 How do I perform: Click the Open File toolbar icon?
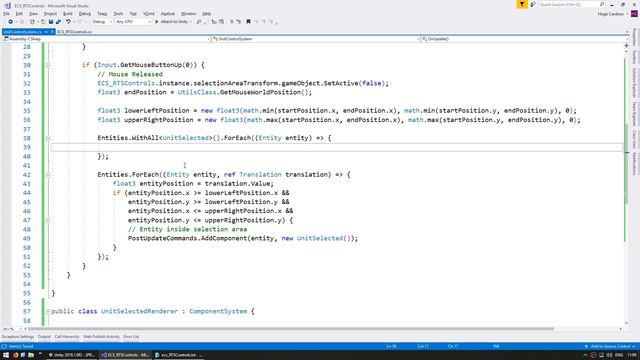[43, 22]
